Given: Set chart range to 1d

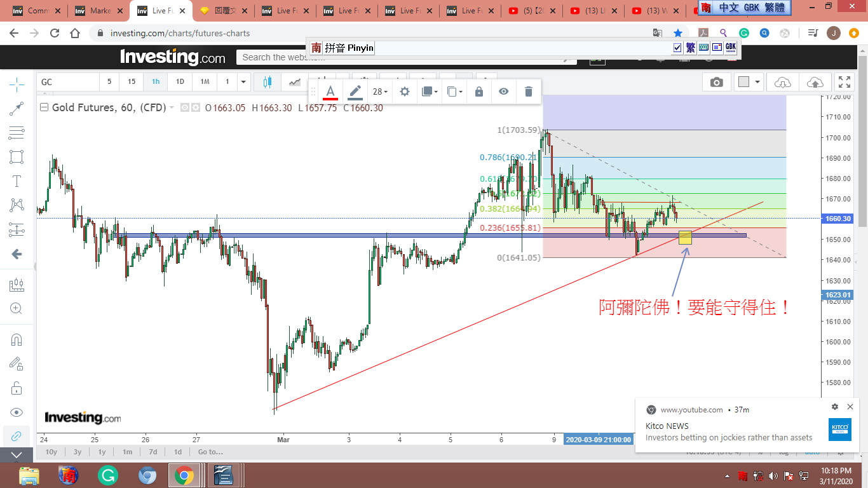Looking at the screenshot, I should 178,452.
